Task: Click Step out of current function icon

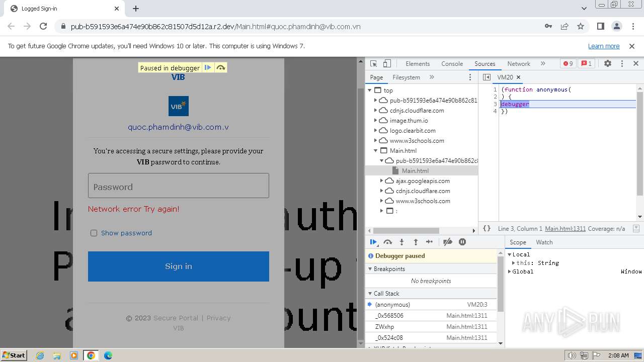Action: point(416,242)
